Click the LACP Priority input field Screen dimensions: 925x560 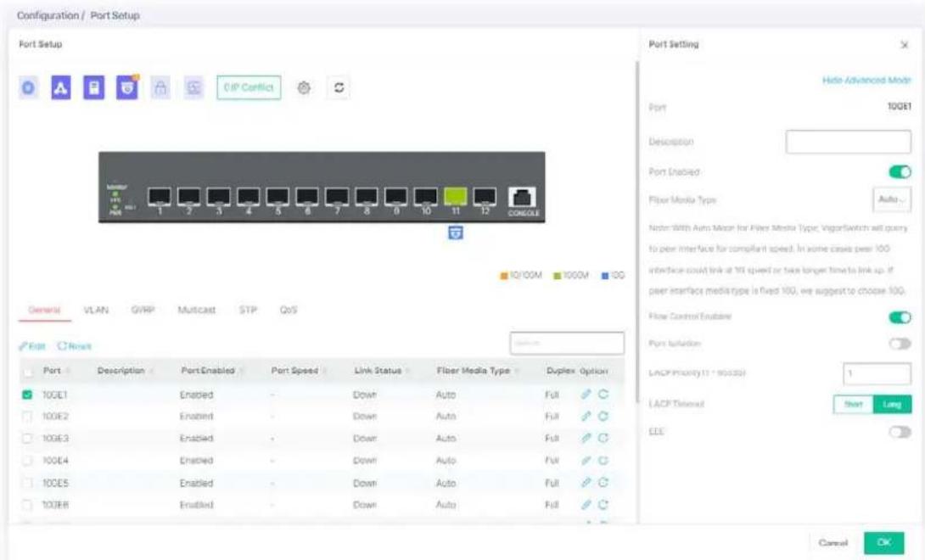pyautogui.click(x=877, y=373)
